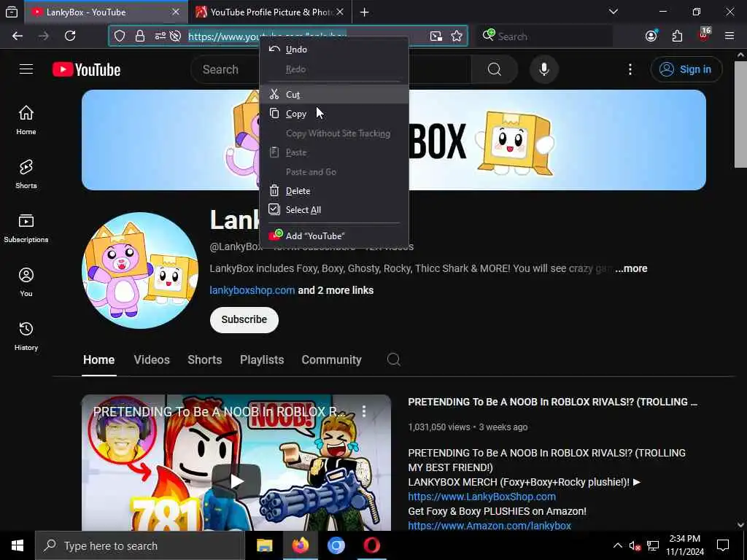Open the Windows notification center
747x560 pixels.
(x=723, y=545)
